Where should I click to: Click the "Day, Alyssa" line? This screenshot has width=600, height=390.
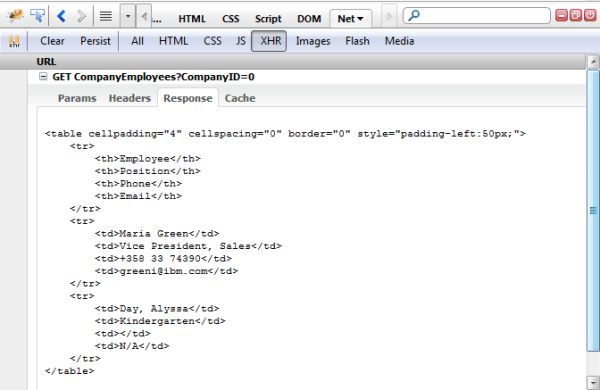click(x=157, y=308)
